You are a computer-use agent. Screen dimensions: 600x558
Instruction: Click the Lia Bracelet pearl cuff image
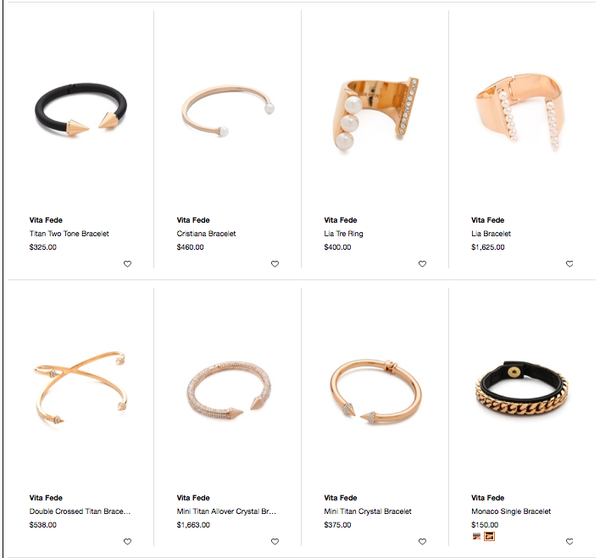[x=519, y=112]
